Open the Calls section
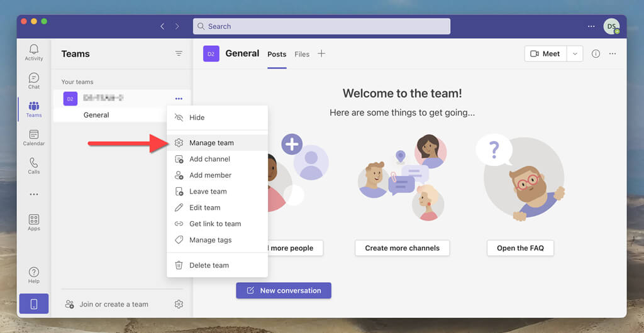 tap(34, 166)
